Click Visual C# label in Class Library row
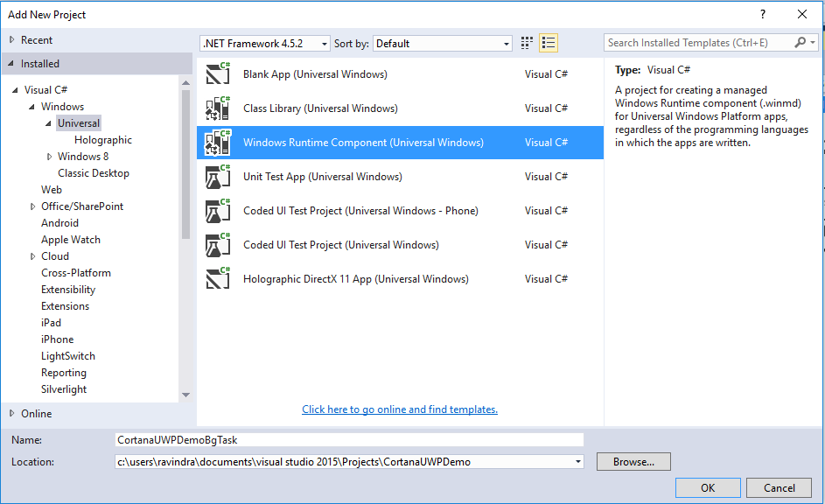The height and width of the screenshot is (504, 825). [x=546, y=108]
